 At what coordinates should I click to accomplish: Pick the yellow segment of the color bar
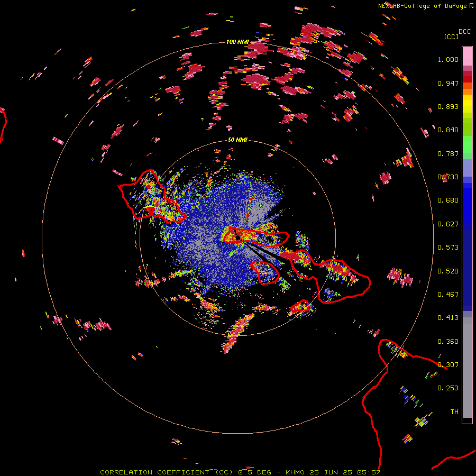[x=467, y=104]
